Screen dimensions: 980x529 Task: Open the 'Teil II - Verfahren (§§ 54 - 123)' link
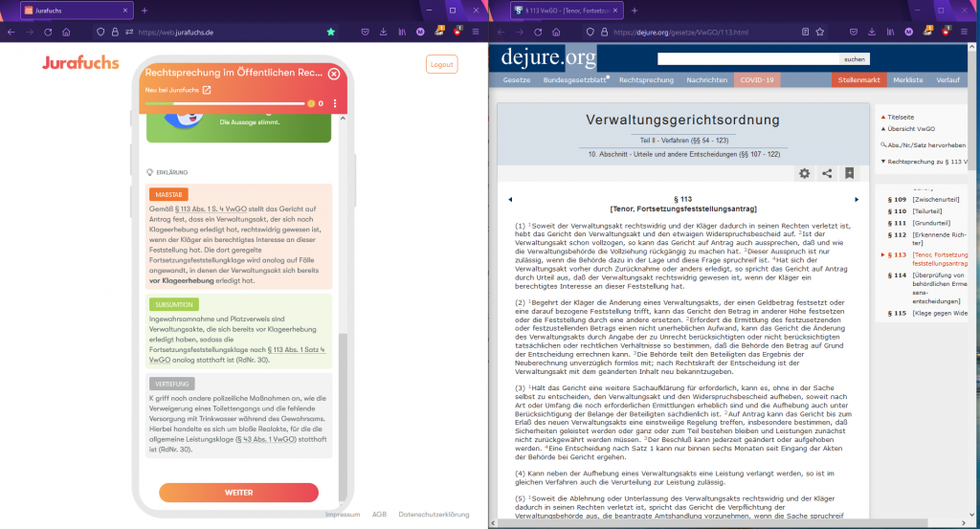683,141
